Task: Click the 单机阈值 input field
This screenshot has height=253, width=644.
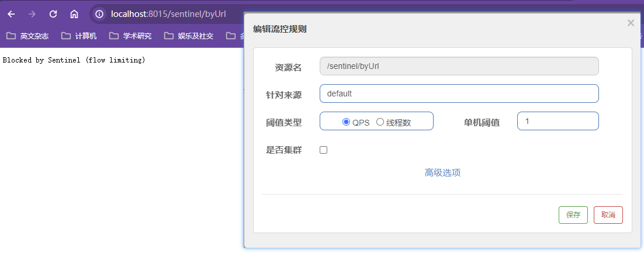Action: tap(558, 121)
